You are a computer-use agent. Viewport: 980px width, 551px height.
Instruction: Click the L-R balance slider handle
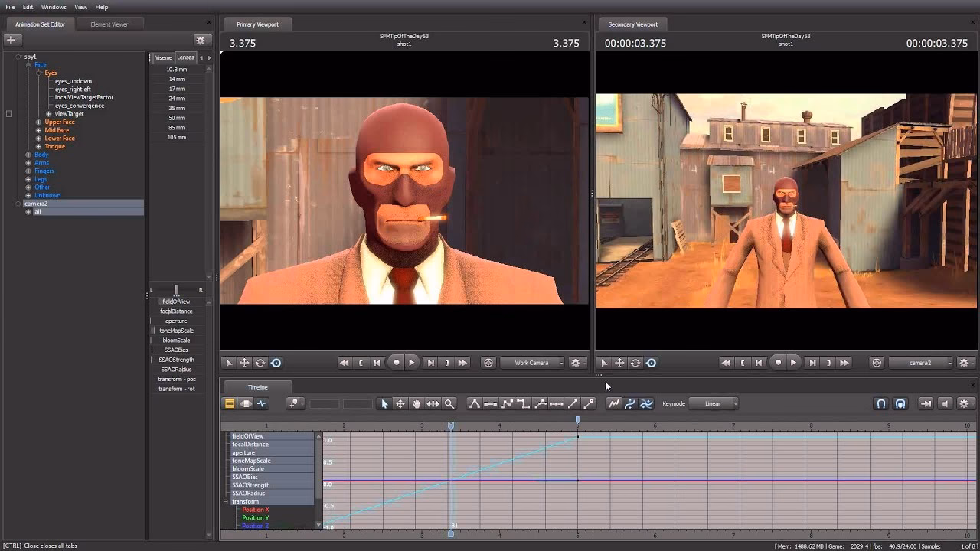[176, 289]
